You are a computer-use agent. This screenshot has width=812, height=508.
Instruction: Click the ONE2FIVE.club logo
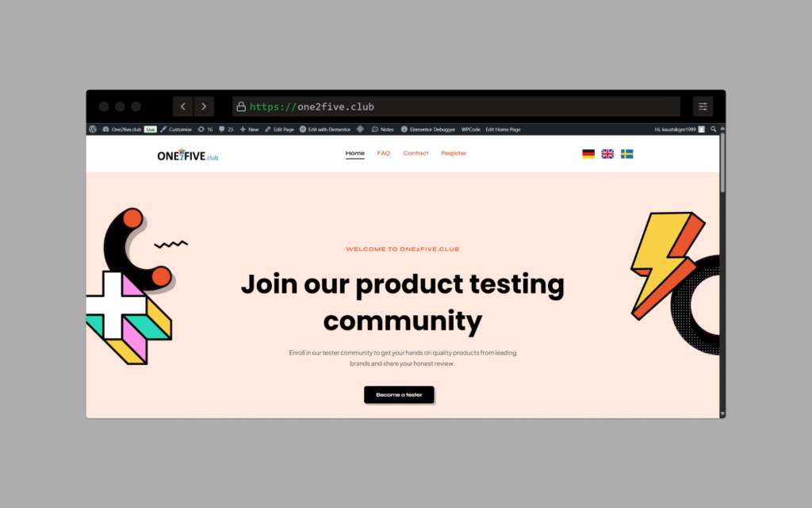tap(187, 155)
